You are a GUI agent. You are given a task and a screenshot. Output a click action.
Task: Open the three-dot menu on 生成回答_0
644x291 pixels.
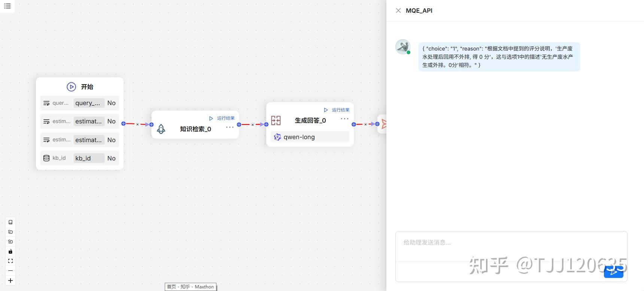(x=344, y=119)
